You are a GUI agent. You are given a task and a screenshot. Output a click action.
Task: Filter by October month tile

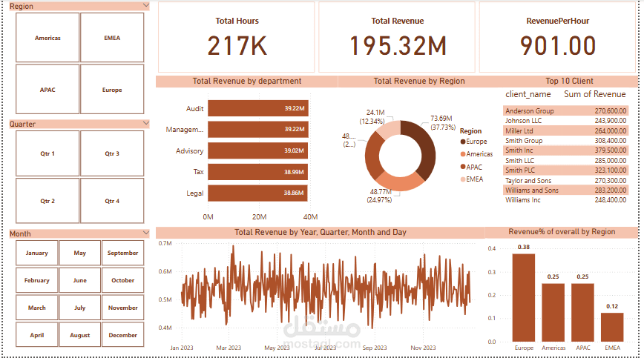123,280
